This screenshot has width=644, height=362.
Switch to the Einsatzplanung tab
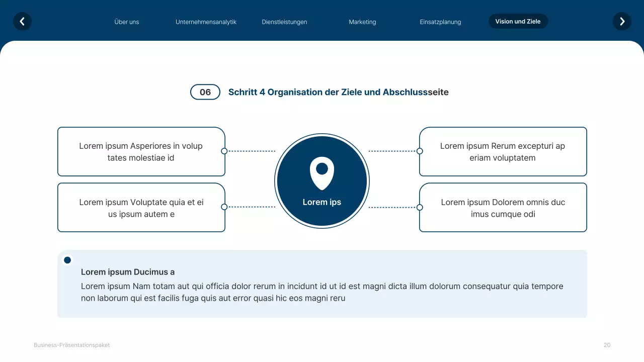point(440,22)
